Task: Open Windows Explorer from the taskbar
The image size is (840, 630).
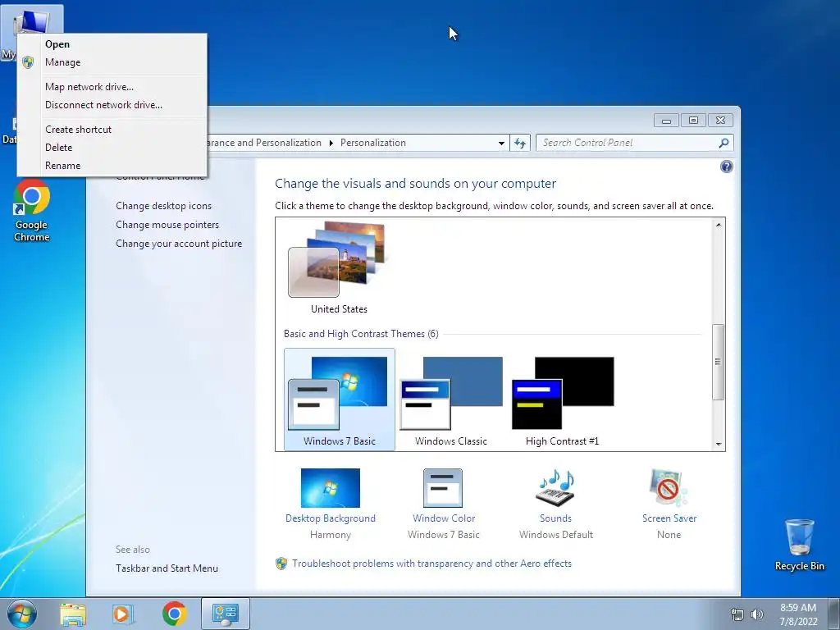Action: [73, 614]
